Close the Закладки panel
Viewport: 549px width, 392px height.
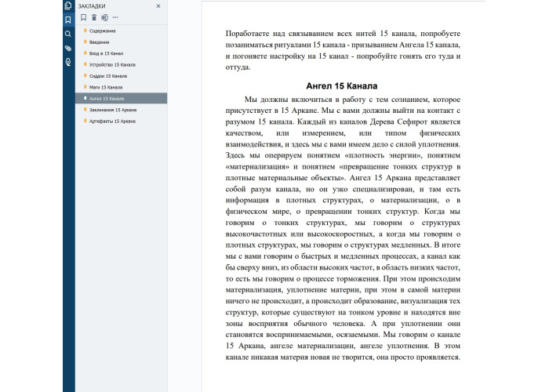click(158, 5)
